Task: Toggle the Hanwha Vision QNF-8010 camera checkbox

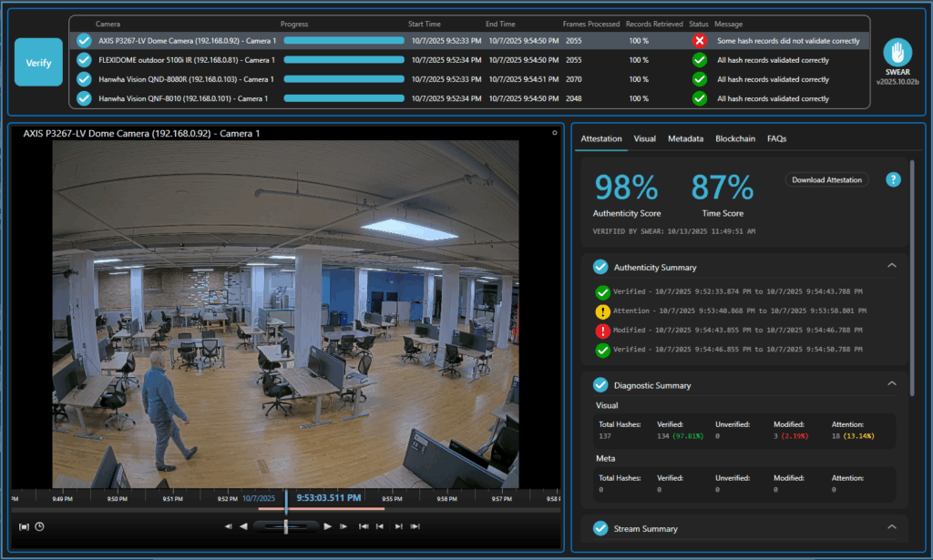Action: [x=84, y=98]
